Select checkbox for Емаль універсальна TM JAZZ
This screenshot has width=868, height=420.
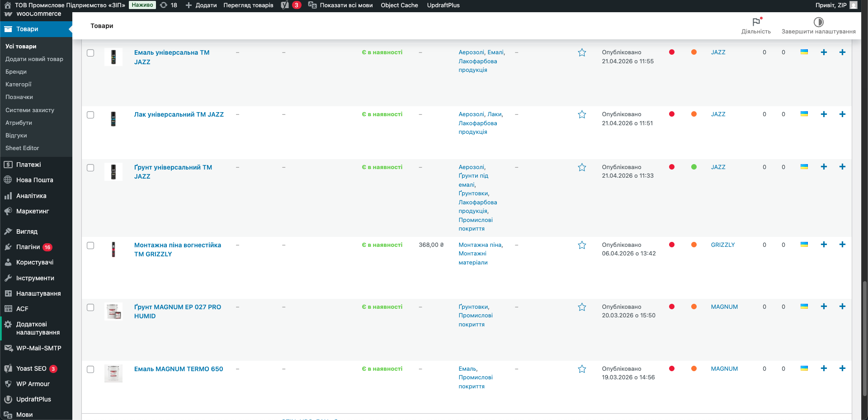(90, 53)
